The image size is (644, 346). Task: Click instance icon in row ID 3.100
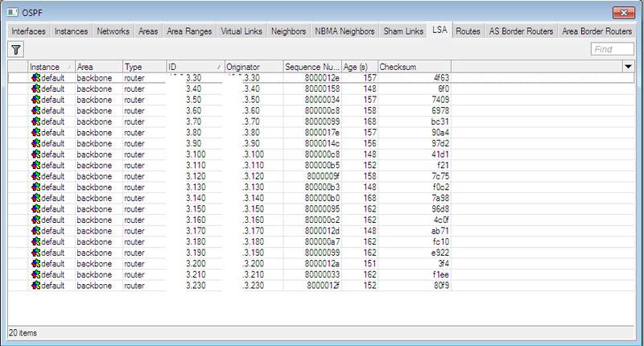pos(35,154)
